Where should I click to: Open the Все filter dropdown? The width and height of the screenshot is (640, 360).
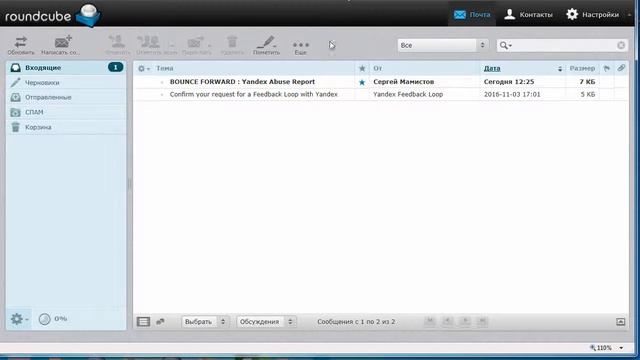point(442,45)
